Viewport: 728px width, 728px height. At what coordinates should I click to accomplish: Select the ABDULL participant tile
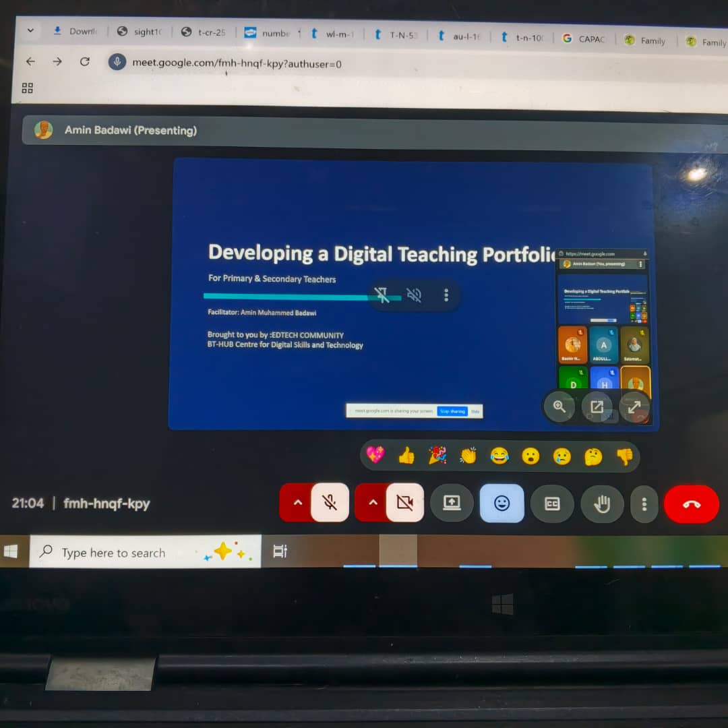pos(603,344)
